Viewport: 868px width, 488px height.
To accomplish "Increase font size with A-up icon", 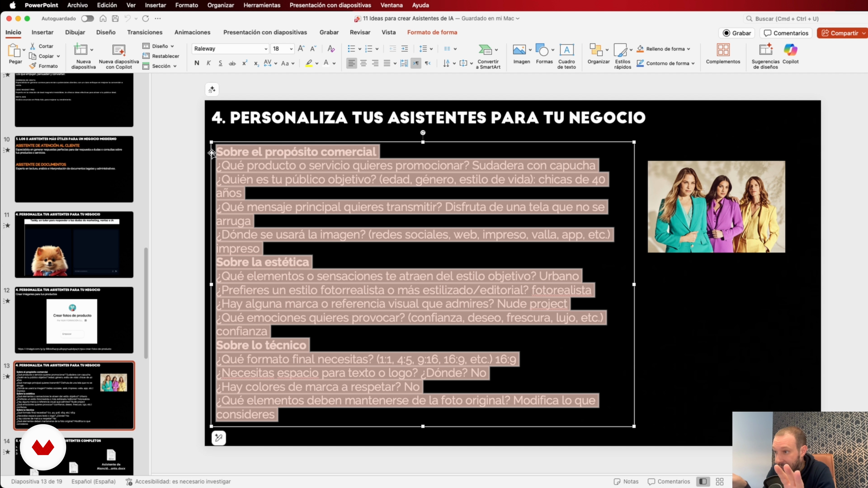I will (x=301, y=49).
